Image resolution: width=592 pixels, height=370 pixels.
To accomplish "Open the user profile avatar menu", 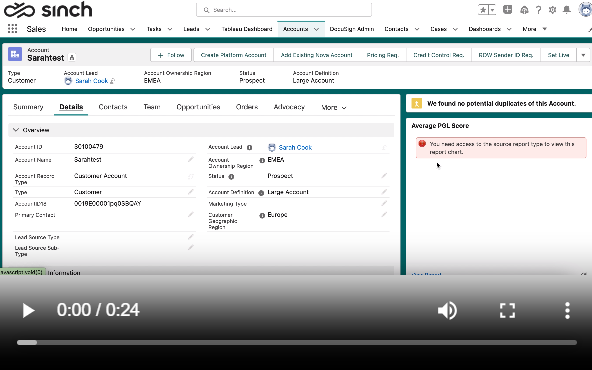I will [x=585, y=10].
